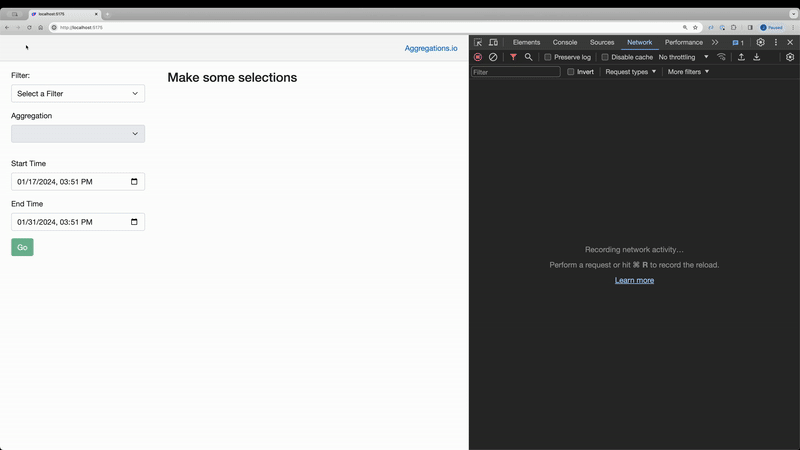Viewport: 800px width, 450px height.
Task: Click the Make some selections heading
Action: point(232,78)
